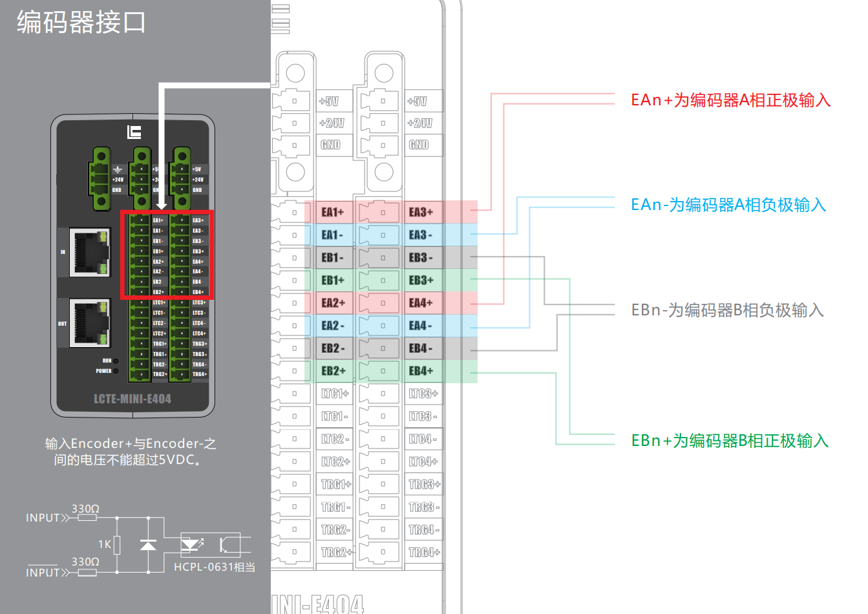Click the upper INPUT label in circuit

point(43,518)
